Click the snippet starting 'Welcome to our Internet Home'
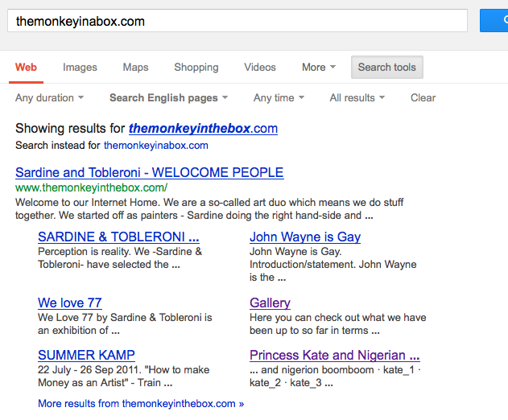Viewport: 508px width, 420px height. pos(209,209)
